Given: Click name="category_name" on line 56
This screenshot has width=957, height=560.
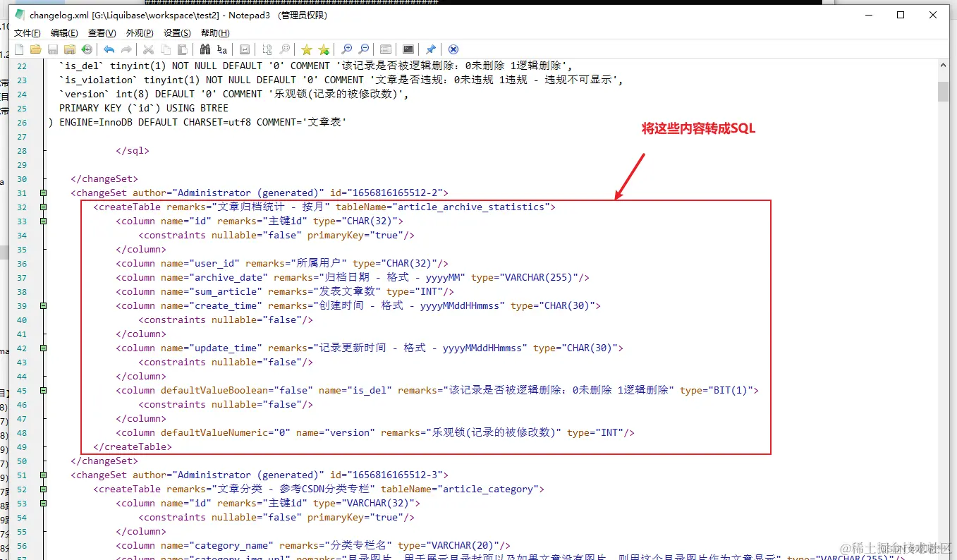Looking at the screenshot, I should pos(217,545).
